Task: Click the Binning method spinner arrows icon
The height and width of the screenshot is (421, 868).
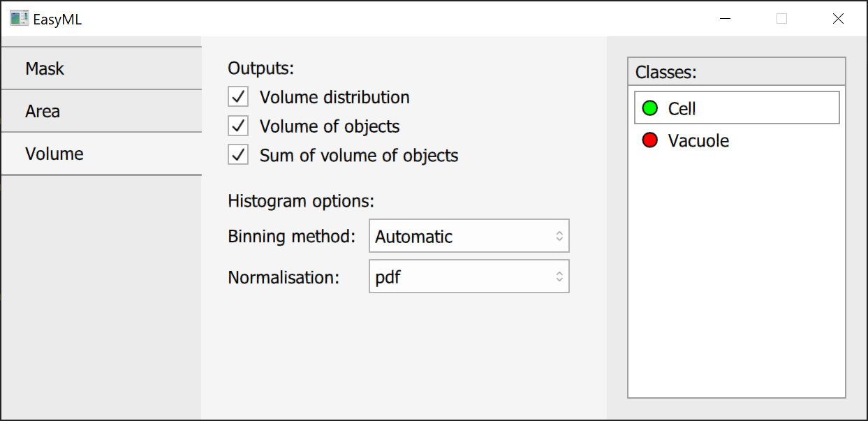Action: click(x=559, y=237)
